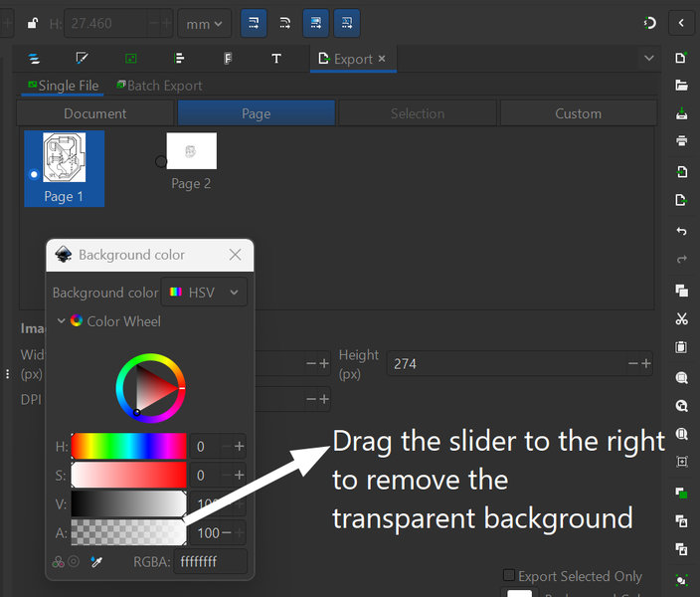
Task: Click Open file icon in command bar
Action: click(x=681, y=86)
